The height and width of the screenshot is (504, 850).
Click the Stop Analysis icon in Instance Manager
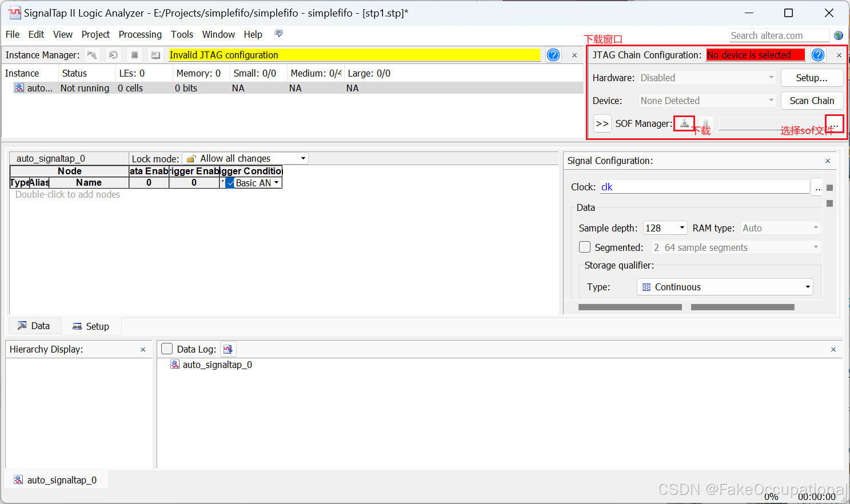point(134,55)
